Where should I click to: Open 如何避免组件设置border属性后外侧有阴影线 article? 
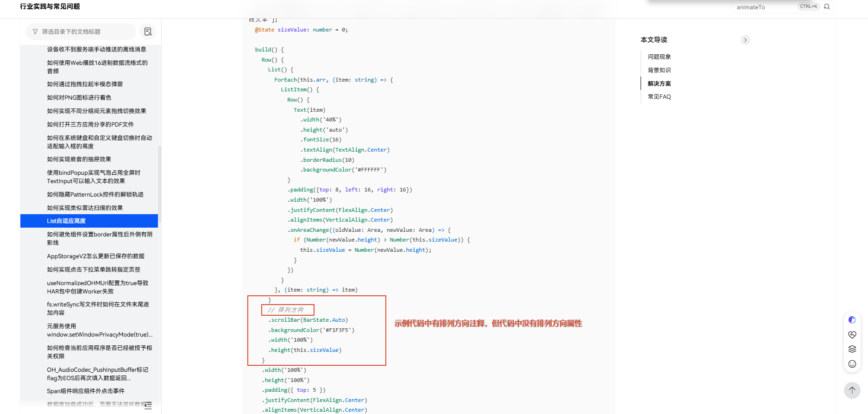click(99, 238)
